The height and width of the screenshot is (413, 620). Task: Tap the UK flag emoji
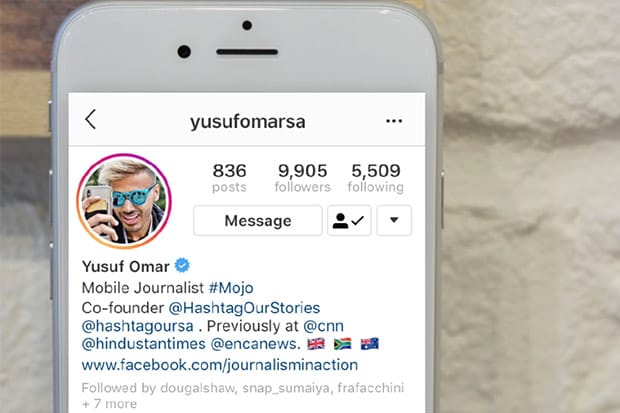tap(316, 344)
